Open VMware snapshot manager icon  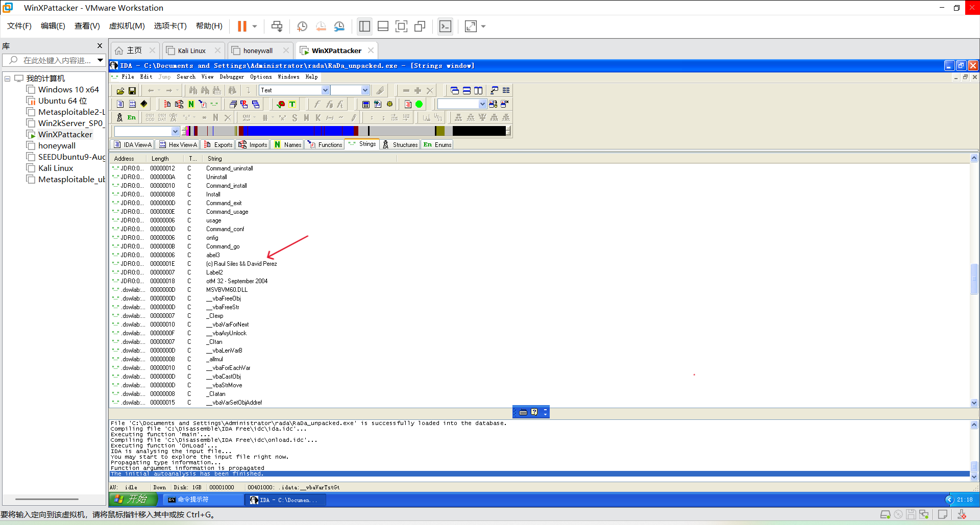(339, 27)
